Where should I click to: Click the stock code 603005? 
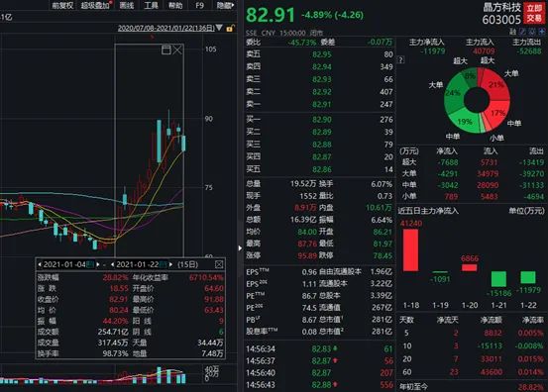coord(501,20)
